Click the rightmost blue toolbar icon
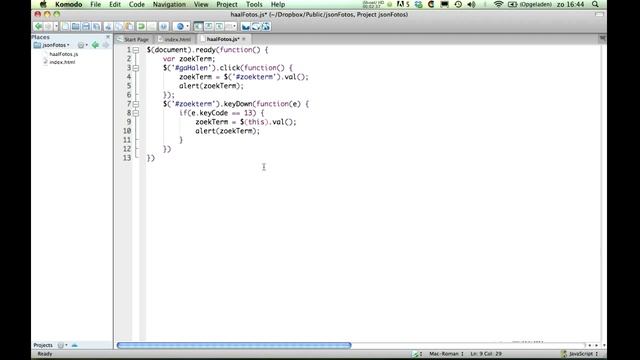The height and width of the screenshot is (360, 640). click(266, 27)
